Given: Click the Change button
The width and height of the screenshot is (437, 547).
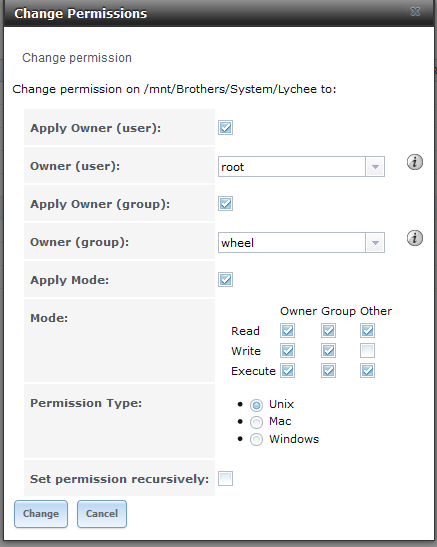Looking at the screenshot, I should point(41,514).
